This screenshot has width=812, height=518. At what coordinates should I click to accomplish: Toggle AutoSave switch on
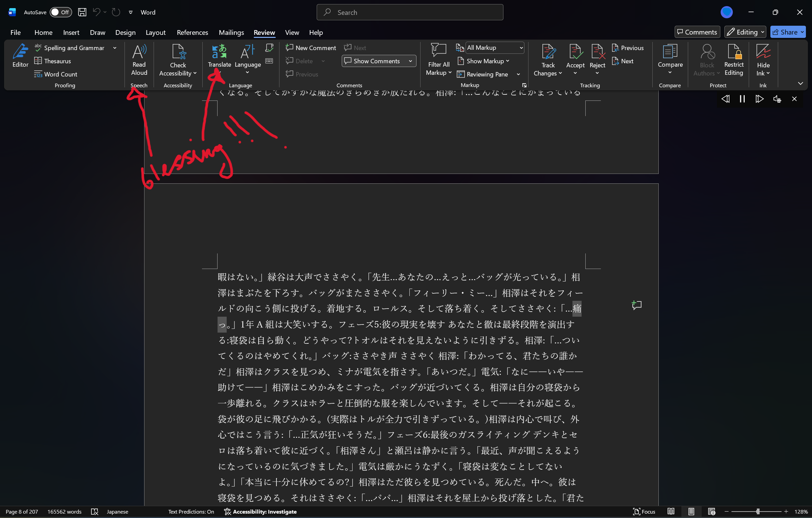click(x=61, y=13)
